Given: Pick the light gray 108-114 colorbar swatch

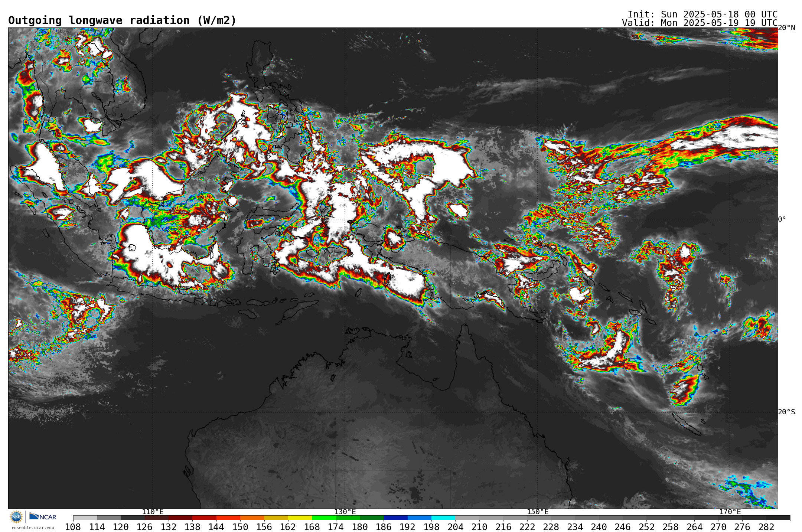Looking at the screenshot, I should tap(85, 518).
